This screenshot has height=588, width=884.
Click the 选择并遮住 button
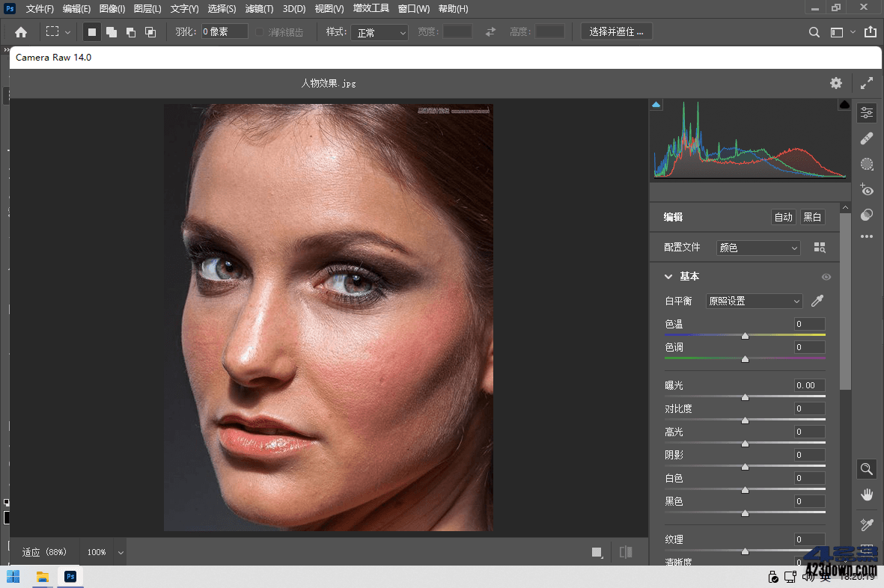[616, 31]
